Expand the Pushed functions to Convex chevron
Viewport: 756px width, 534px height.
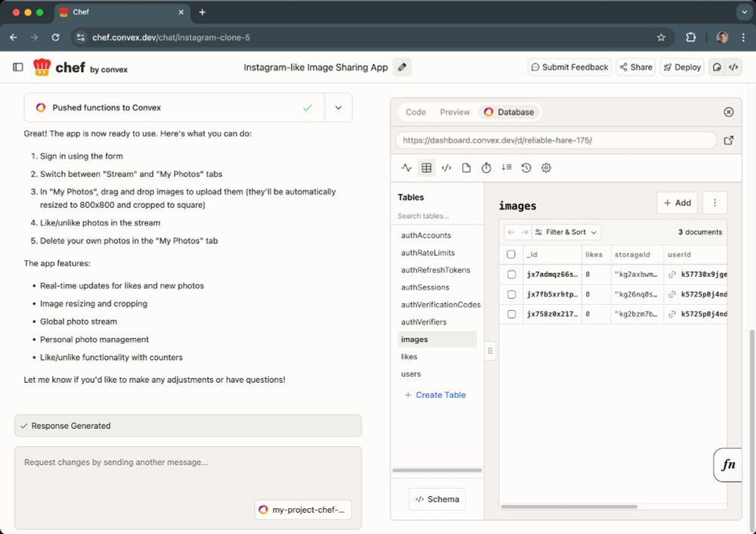click(x=339, y=107)
